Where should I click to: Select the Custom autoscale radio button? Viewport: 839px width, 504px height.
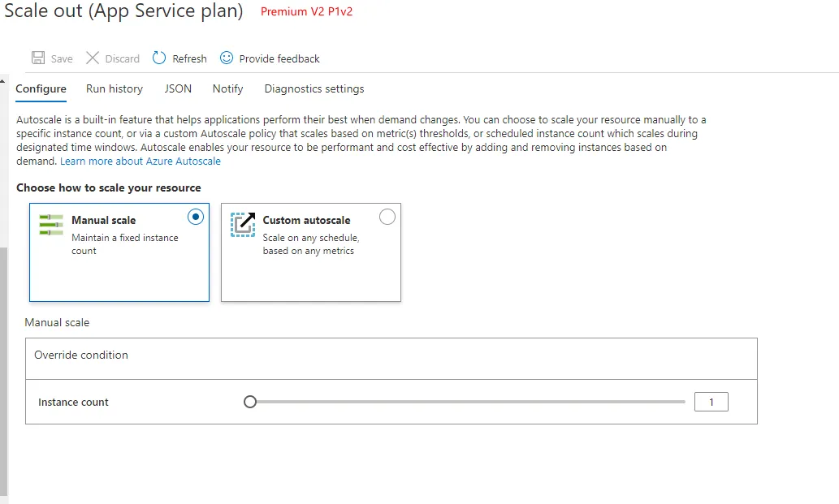(387, 217)
